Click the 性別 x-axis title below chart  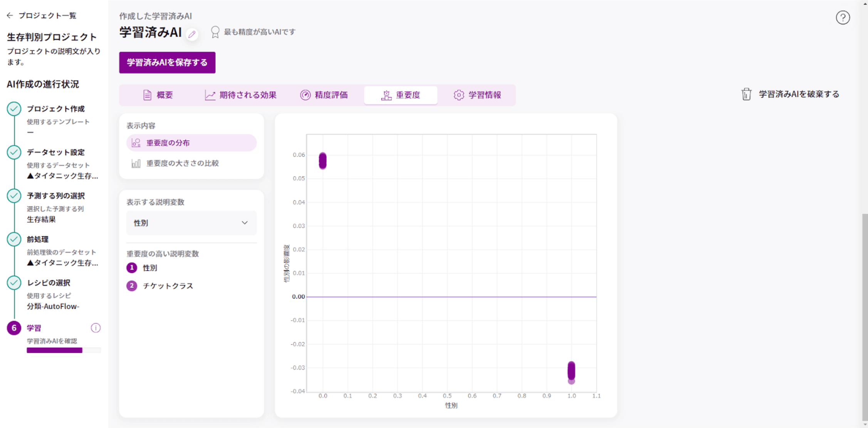(x=451, y=405)
